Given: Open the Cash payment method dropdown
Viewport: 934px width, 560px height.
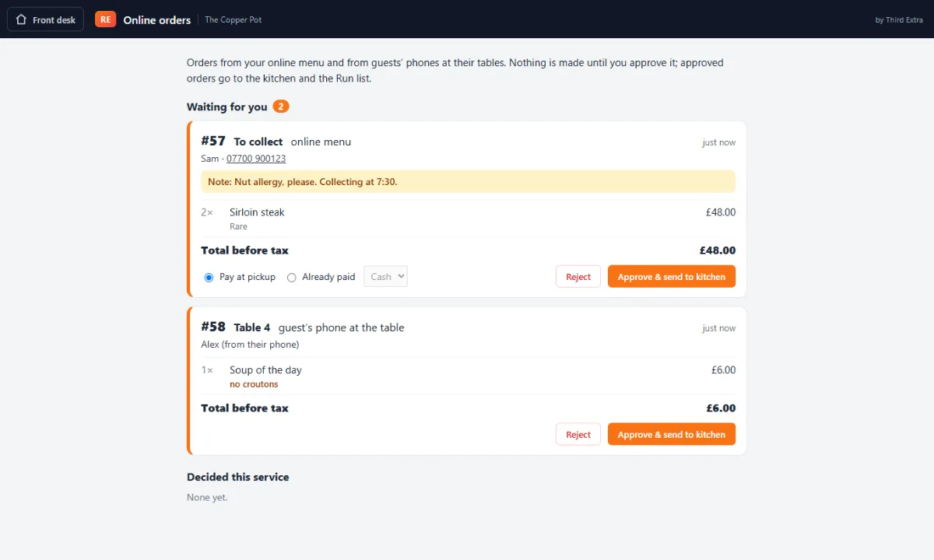Looking at the screenshot, I should (385, 276).
